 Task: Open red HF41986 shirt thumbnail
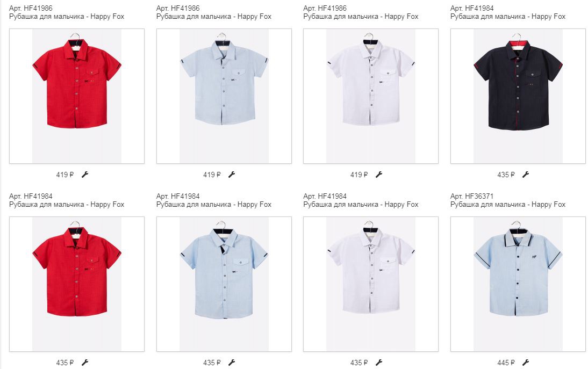coord(77,96)
